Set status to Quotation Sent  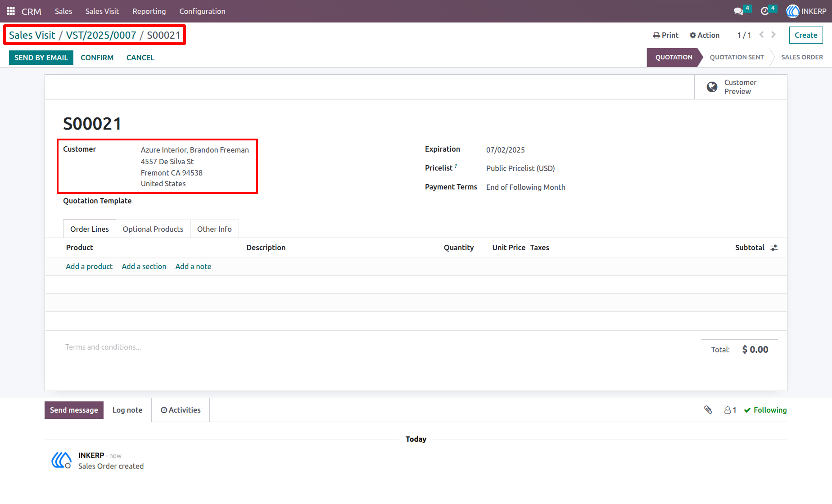click(x=737, y=57)
